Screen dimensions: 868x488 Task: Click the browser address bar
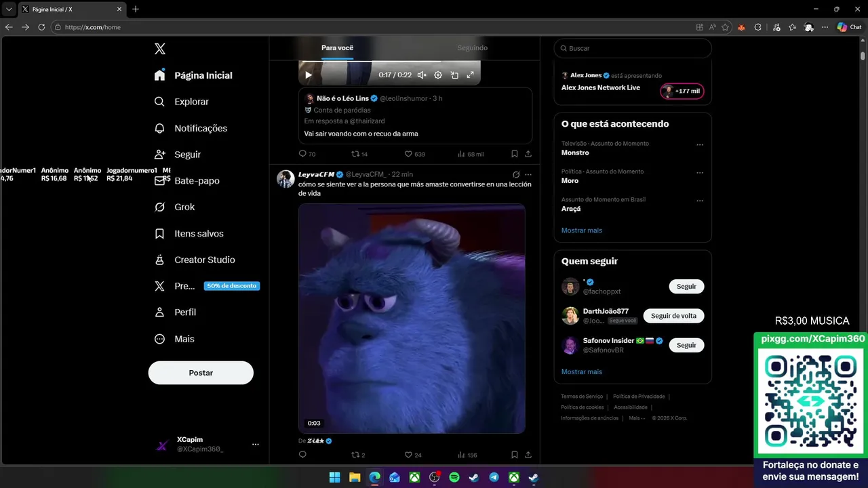[x=373, y=27]
